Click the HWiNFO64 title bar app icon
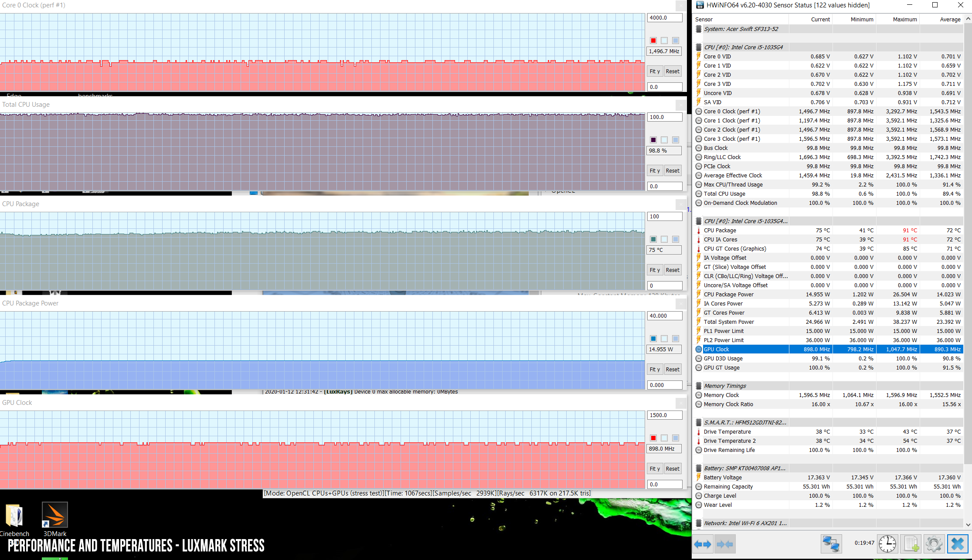The height and width of the screenshot is (560, 972). click(x=700, y=5)
